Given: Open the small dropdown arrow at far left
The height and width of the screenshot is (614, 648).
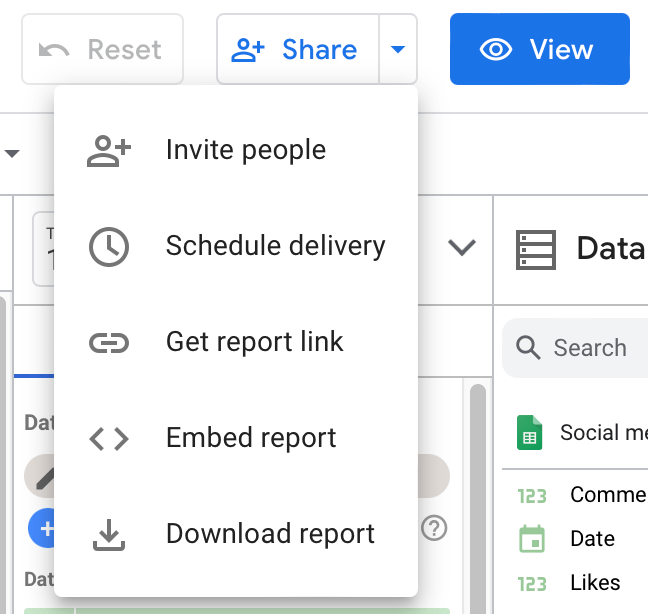Looking at the screenshot, I should point(13,154).
